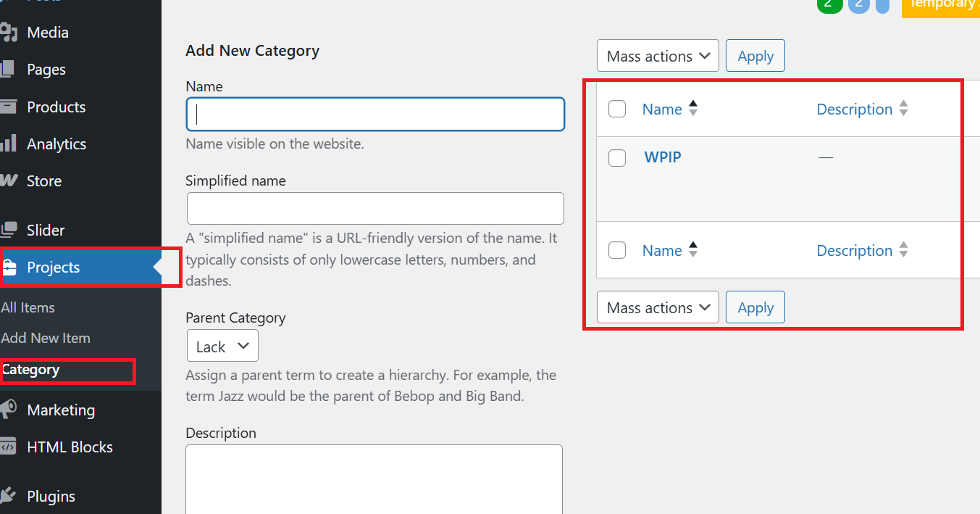
Task: Click into the Simplified name field
Action: 375,208
